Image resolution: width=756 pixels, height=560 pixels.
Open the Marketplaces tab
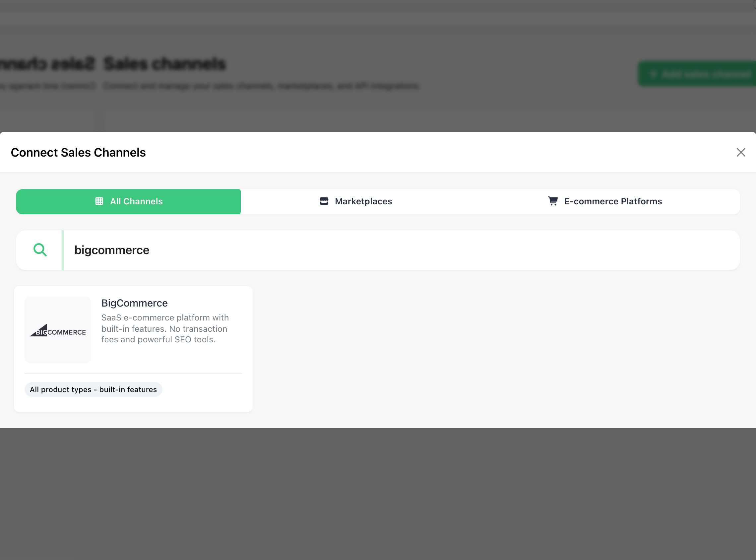coord(356,202)
